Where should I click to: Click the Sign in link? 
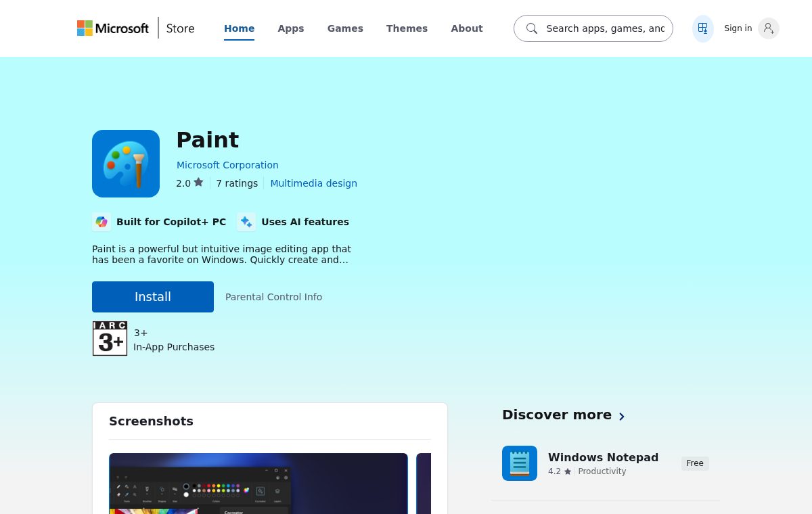click(738, 28)
